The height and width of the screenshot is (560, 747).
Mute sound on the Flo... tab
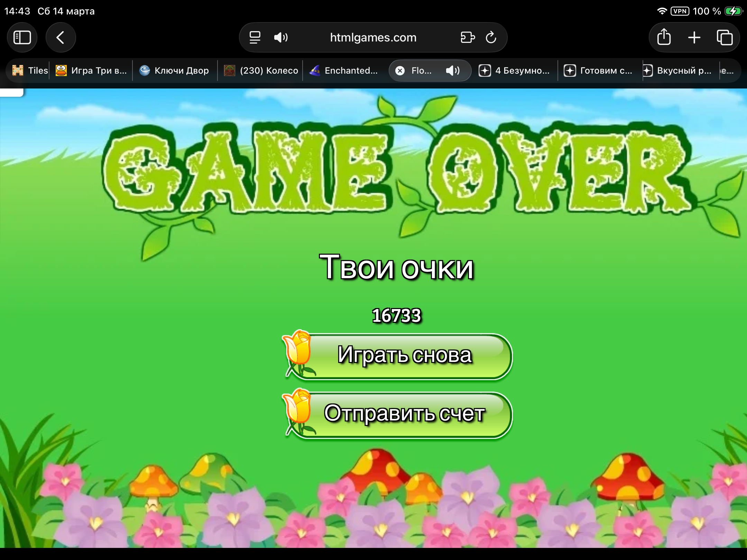coord(452,71)
